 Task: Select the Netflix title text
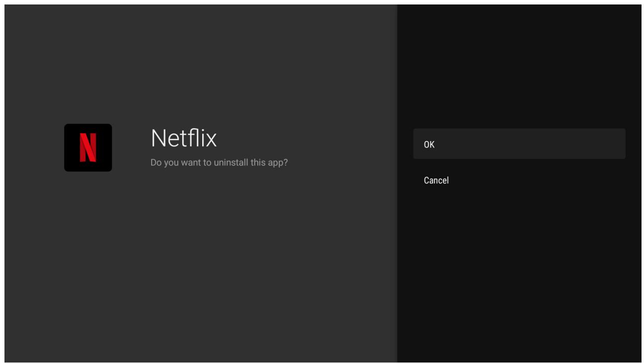184,138
